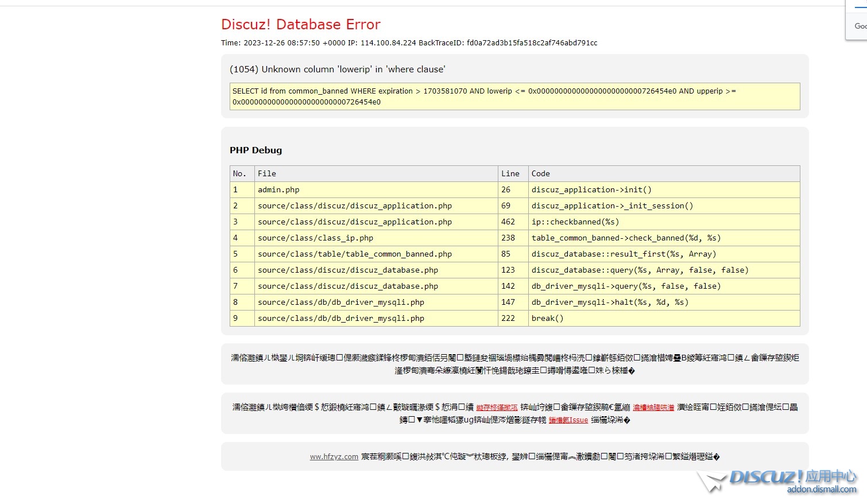Click discuz_application.php file cell in row 3

click(376, 222)
